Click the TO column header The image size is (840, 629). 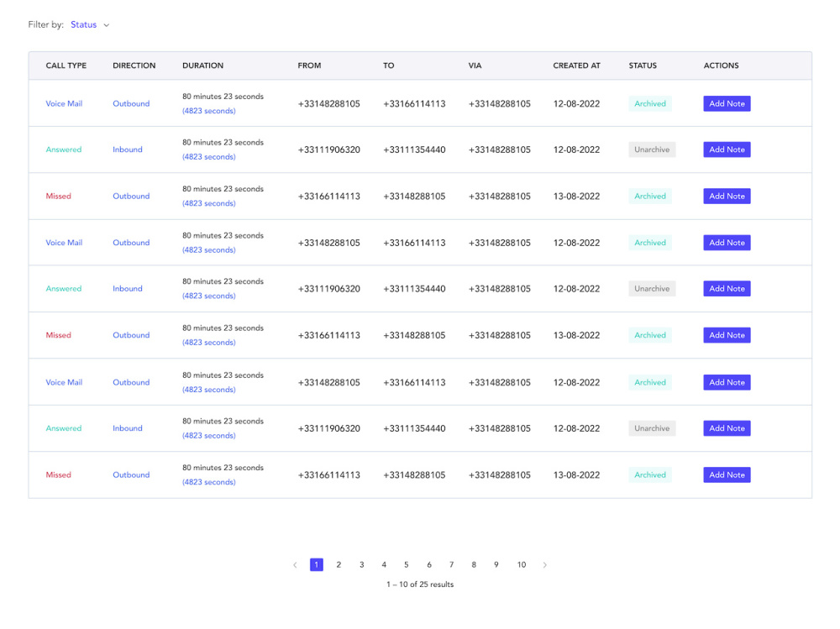point(388,66)
